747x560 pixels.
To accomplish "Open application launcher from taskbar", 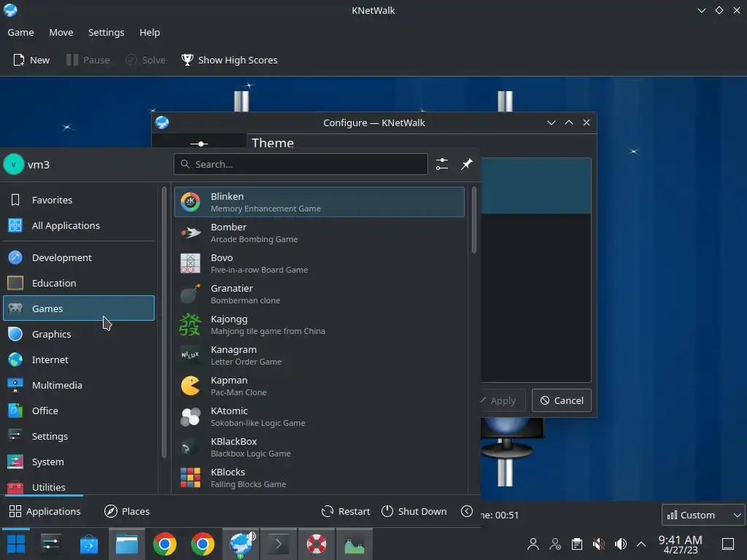I will coord(16,544).
